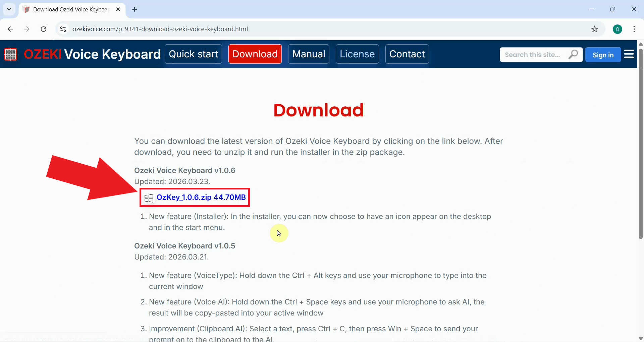Go back to previous page
This screenshot has height=342, width=644.
pyautogui.click(x=10, y=29)
